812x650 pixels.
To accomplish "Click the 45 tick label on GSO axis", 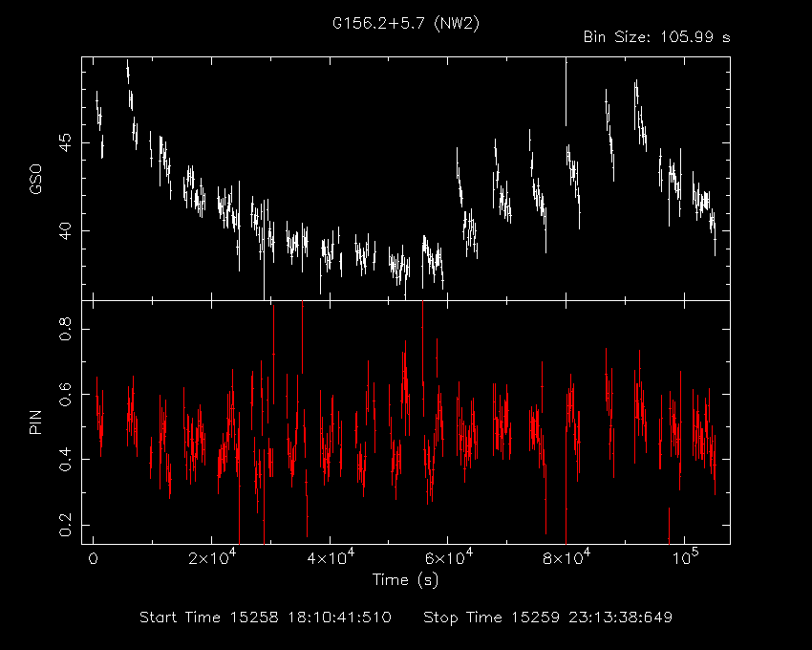I will pos(65,142).
